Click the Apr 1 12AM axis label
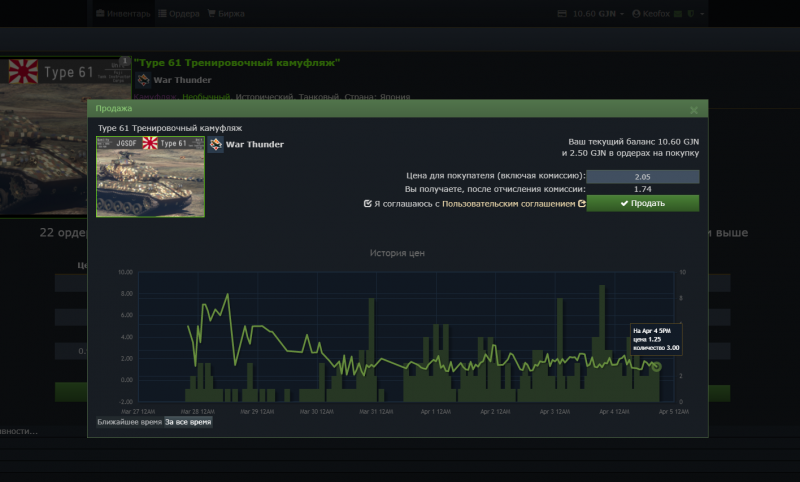This screenshot has height=482, width=800. point(436,412)
